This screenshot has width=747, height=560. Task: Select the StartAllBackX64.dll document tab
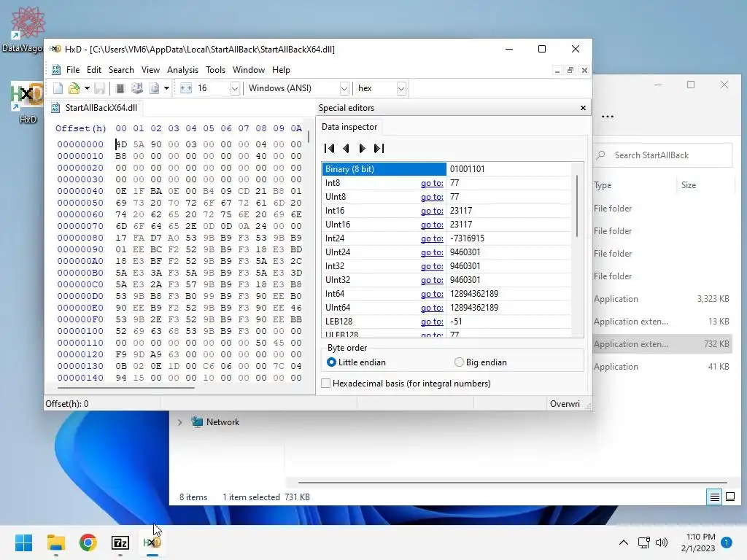point(94,108)
